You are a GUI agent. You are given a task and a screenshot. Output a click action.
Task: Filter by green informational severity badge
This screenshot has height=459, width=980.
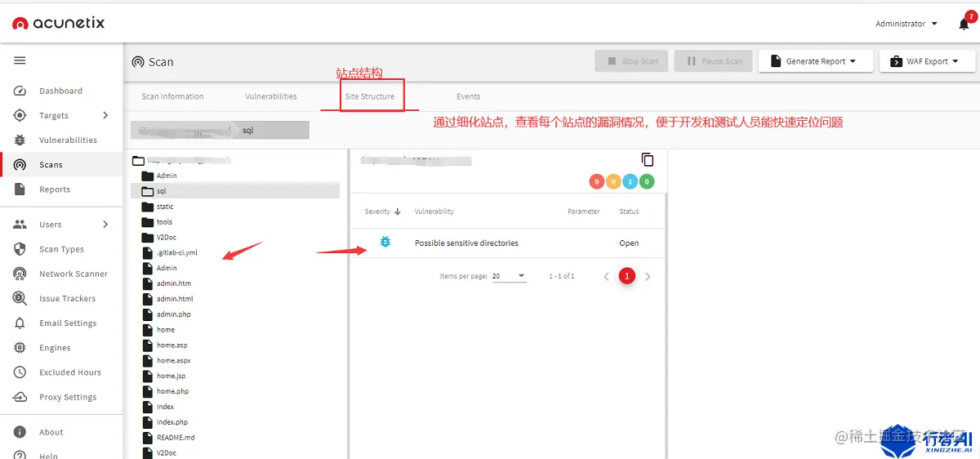646,181
